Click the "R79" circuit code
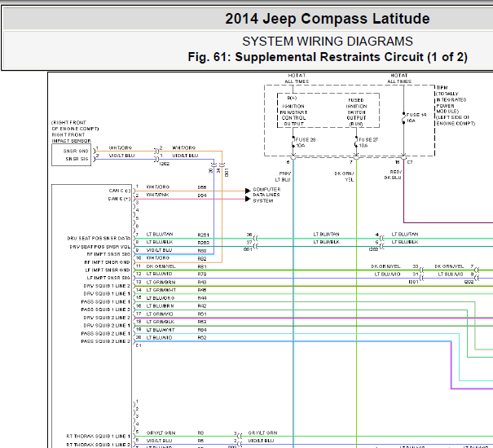Viewport: 493px width, 448px height. (x=202, y=275)
